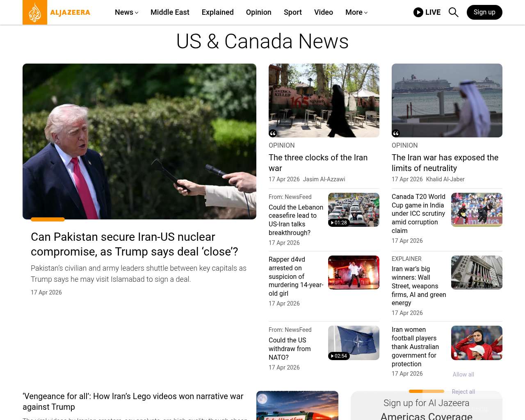
Task: Click quote icon on neutrality opinion image
Action: [x=396, y=133]
